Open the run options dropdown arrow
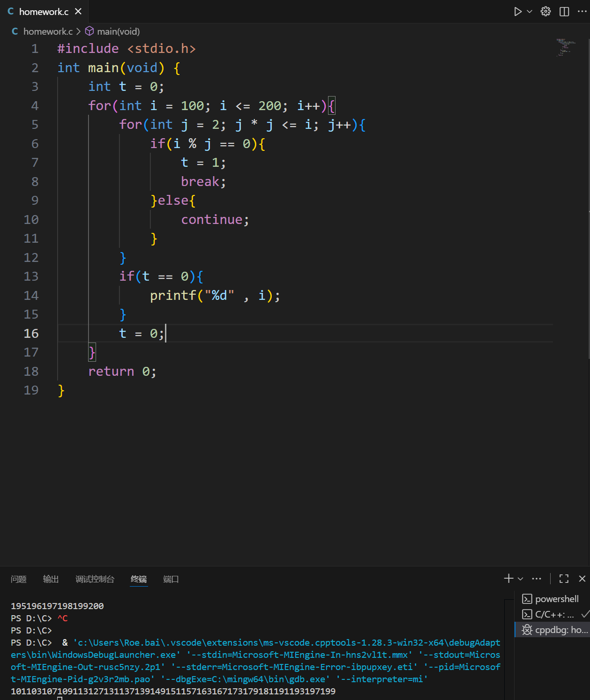 tap(530, 12)
